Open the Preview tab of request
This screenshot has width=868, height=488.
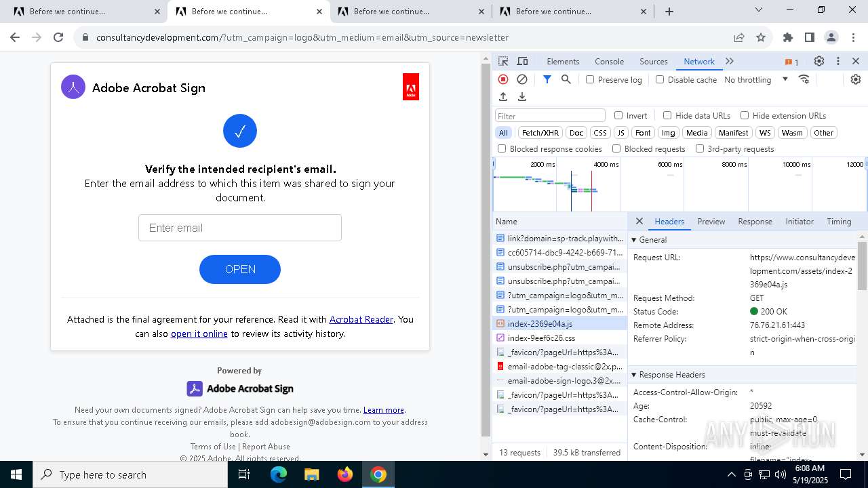(x=711, y=221)
